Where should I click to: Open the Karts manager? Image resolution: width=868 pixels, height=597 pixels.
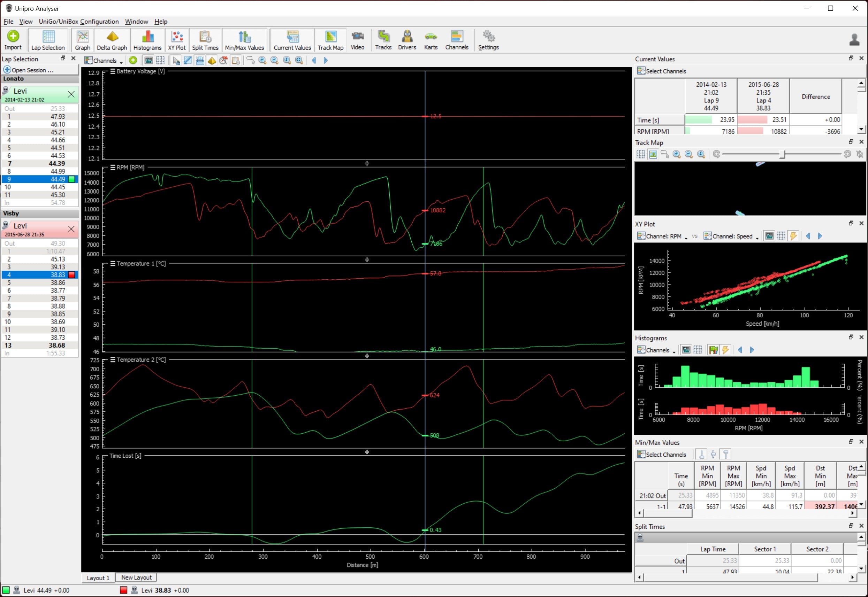click(431, 40)
